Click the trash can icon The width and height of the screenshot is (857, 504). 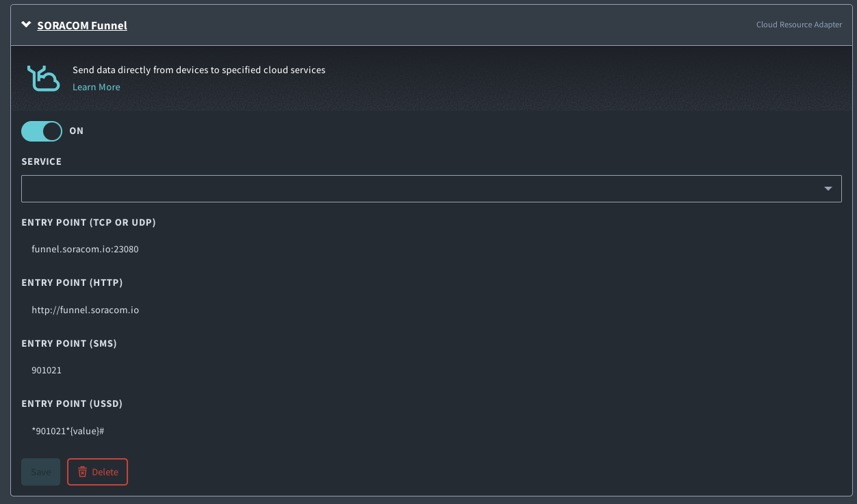[83, 472]
